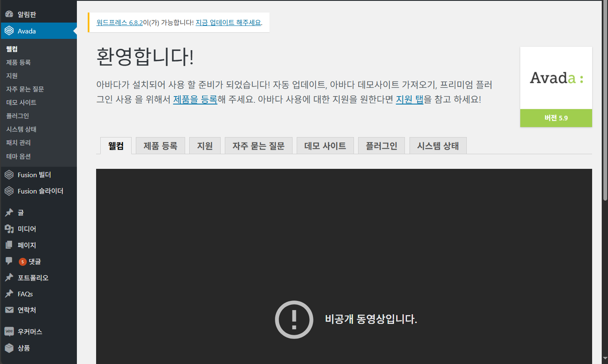
Task: Select 제품 등록 submenu item in sidebar
Action: pyautogui.click(x=18, y=62)
